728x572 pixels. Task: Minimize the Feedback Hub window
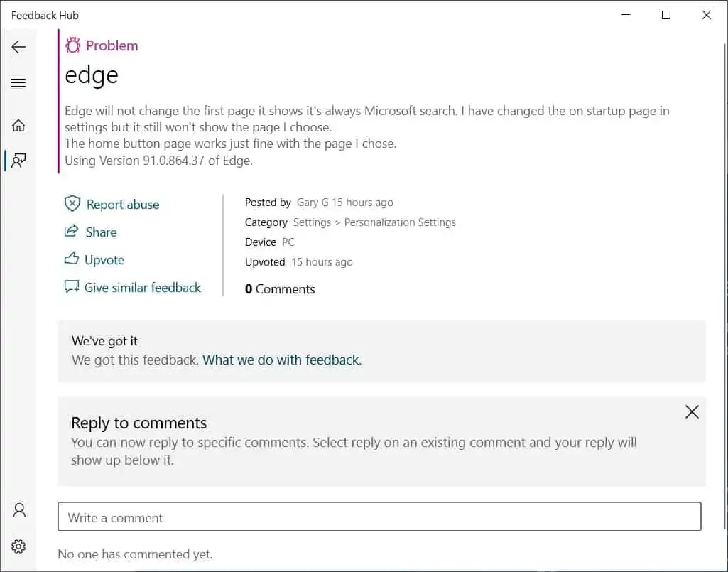626,15
